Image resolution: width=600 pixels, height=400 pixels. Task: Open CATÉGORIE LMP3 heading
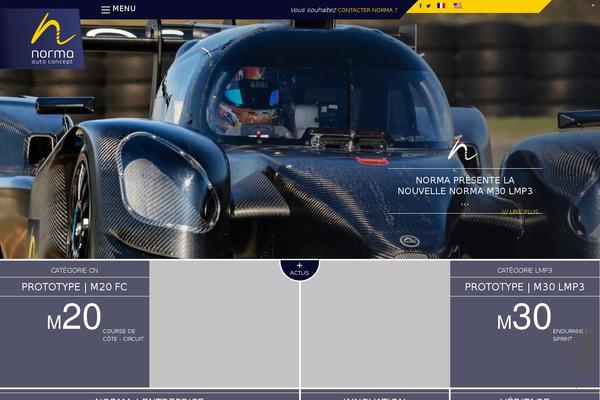click(525, 270)
